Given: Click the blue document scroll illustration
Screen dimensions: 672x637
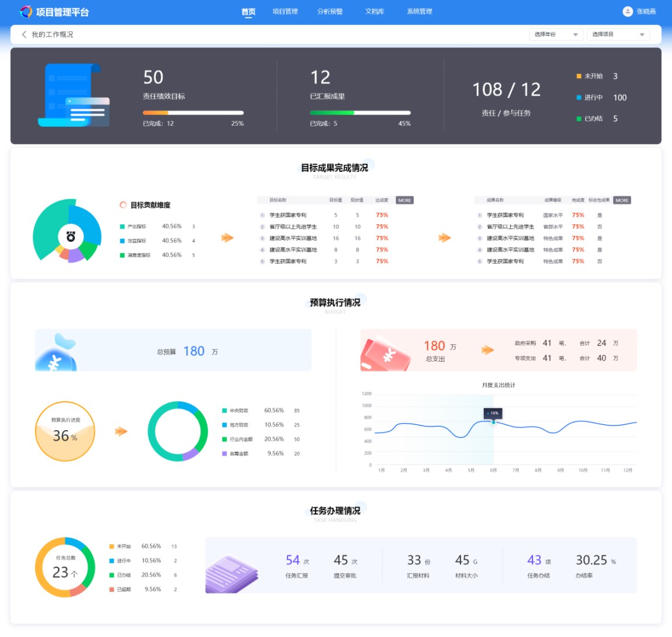Looking at the screenshot, I should [x=72, y=95].
